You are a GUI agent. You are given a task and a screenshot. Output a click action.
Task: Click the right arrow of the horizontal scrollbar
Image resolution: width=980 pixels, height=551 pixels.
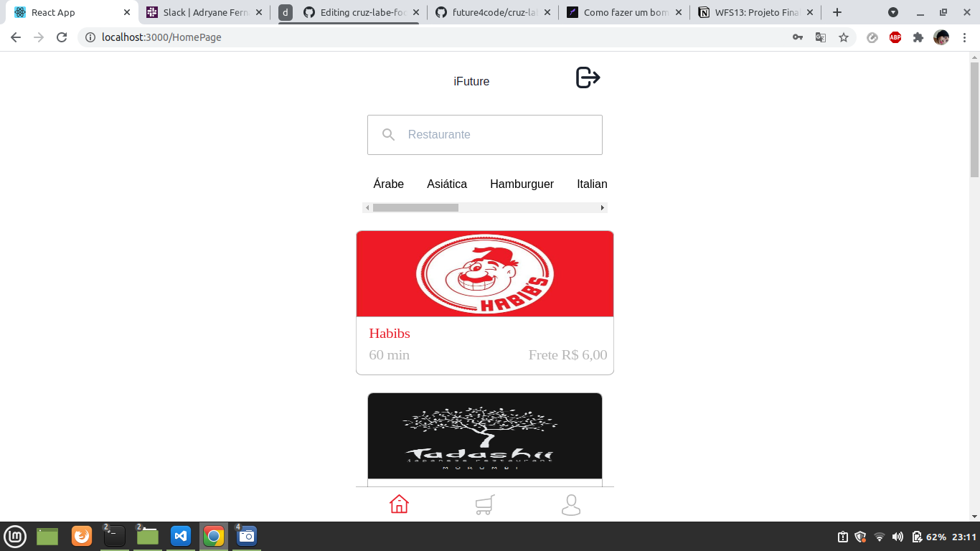(x=603, y=207)
